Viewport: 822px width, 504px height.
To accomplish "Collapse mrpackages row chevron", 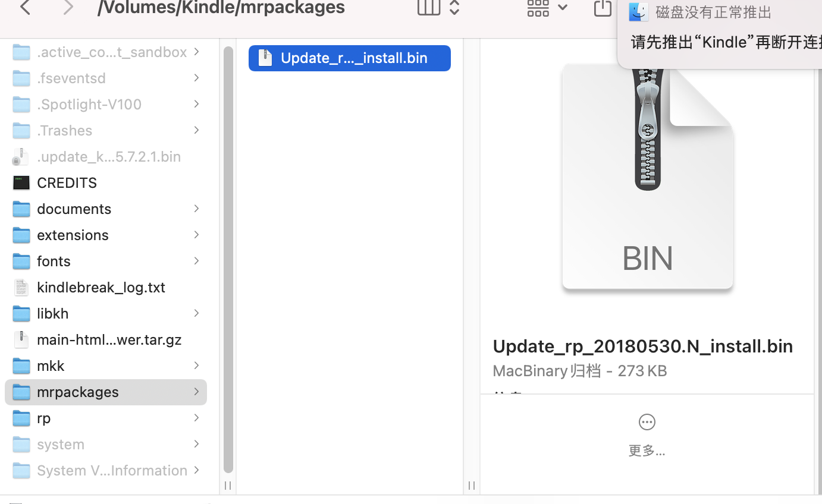I will click(196, 392).
